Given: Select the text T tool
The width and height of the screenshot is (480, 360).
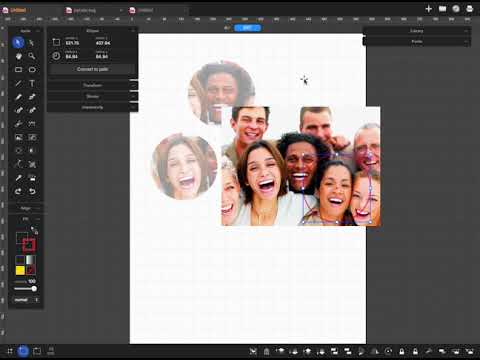Looking at the screenshot, I should tap(32, 83).
